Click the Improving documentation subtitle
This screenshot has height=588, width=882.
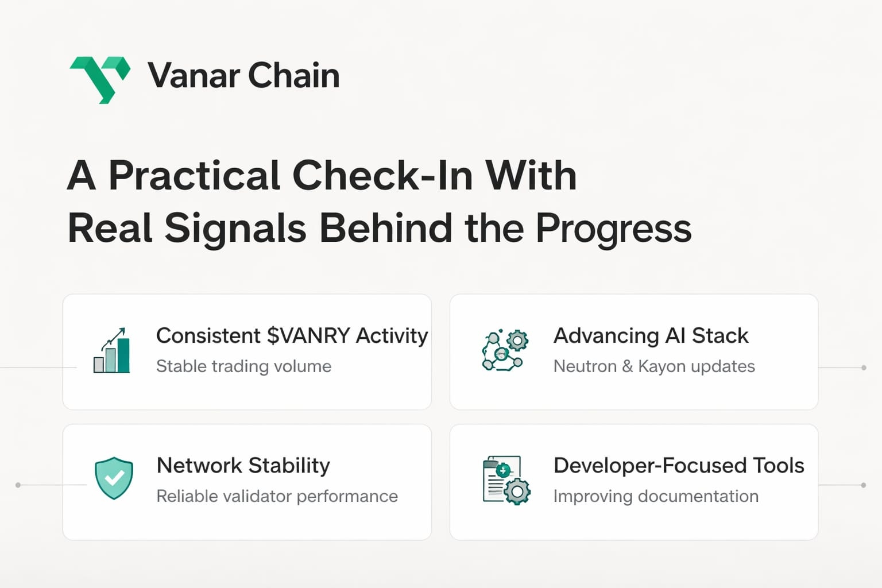[x=656, y=496]
